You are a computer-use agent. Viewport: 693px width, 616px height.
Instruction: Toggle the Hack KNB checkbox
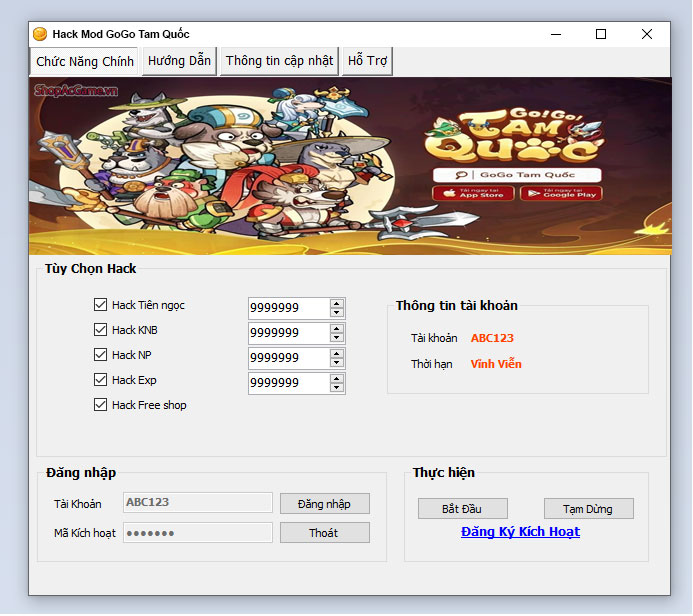(100, 330)
